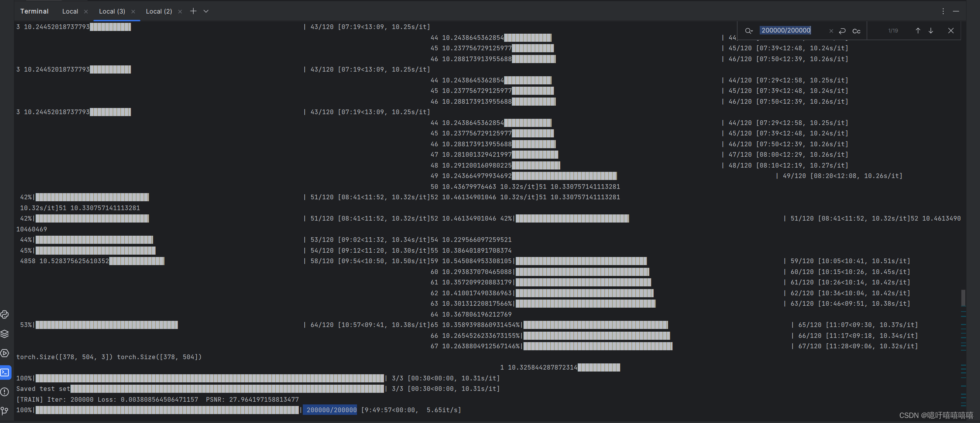Click the 10460469 output line

32,229
